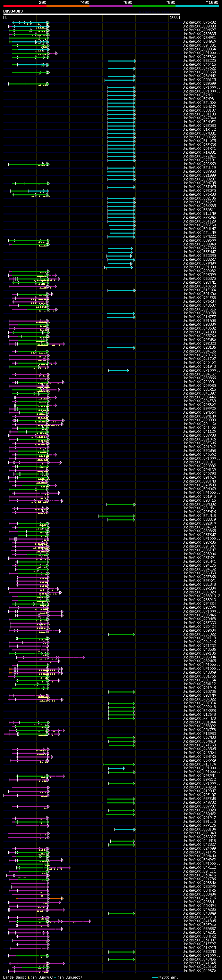Select the UniRef100_Q76KW3 label
This screenshot has height=980, width=222.
point(199,194)
